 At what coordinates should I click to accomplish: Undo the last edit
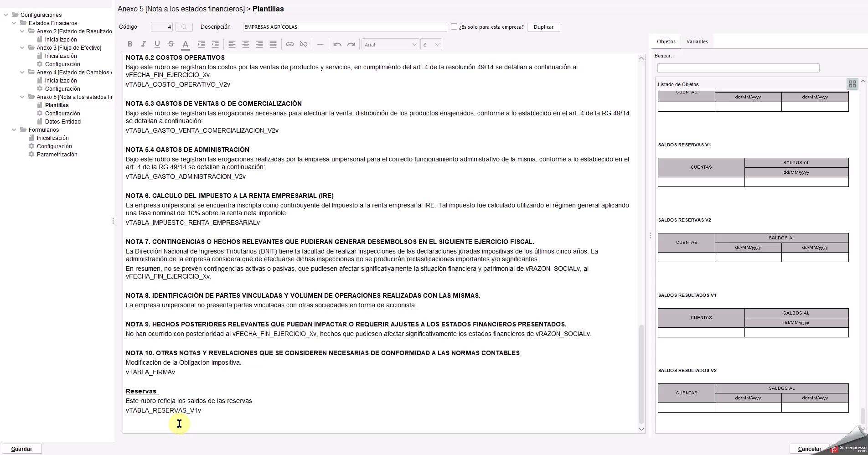[337, 44]
